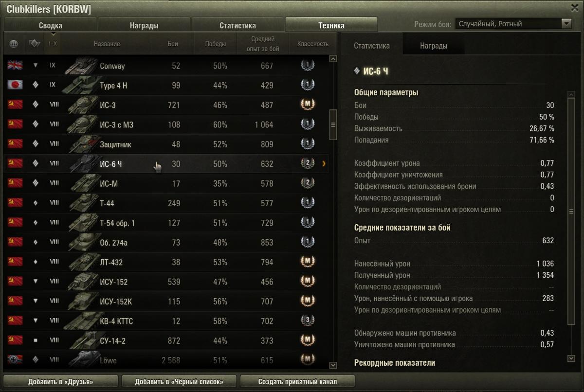Click Создать приватный канал button
This screenshot has width=584, height=392.
[298, 381]
